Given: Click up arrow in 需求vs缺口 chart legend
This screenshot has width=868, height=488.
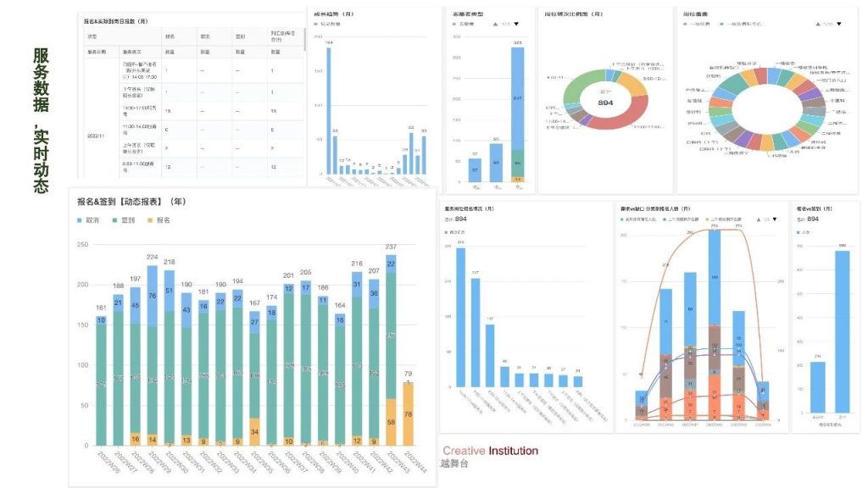Looking at the screenshot, I should tap(757, 219).
